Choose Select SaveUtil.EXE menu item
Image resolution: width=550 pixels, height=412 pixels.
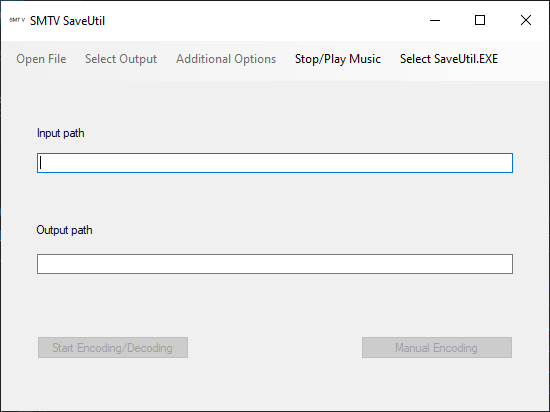tap(449, 59)
